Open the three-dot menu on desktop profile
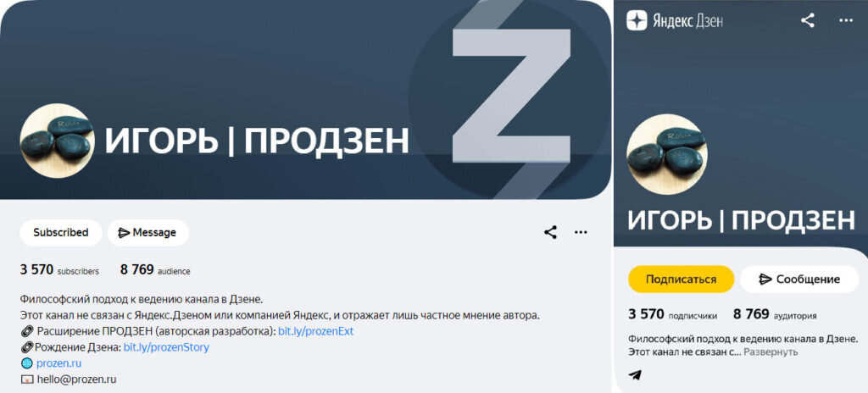This screenshot has width=868, height=393. [581, 232]
